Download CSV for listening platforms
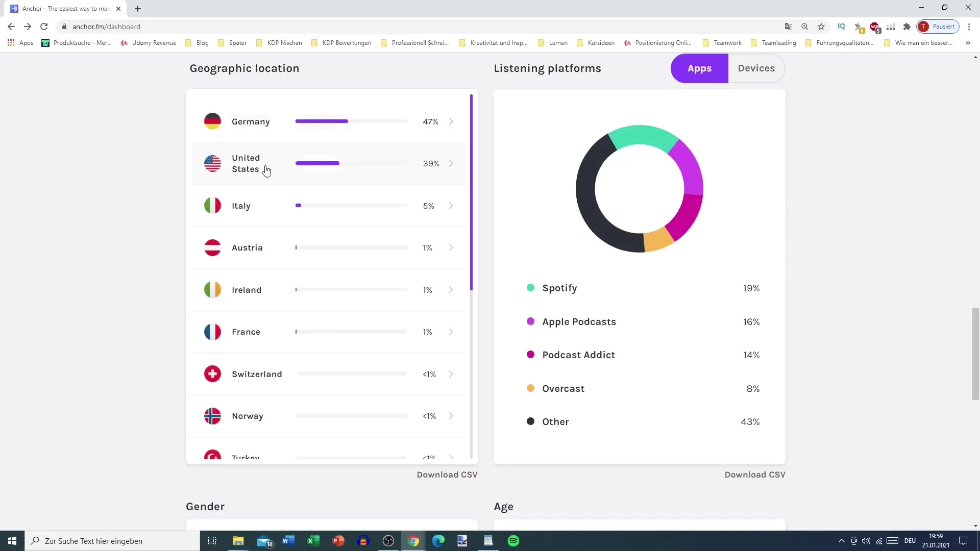This screenshot has width=980, height=551. [x=755, y=474]
